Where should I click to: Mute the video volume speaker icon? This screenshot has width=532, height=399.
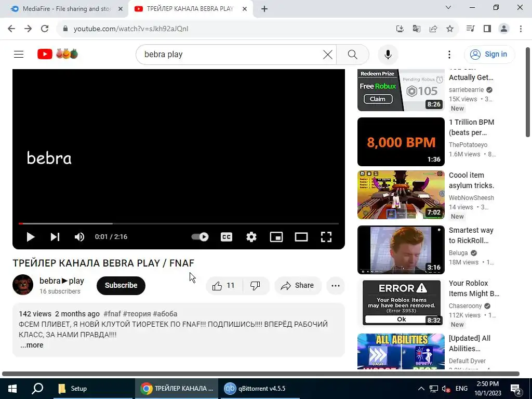point(79,237)
